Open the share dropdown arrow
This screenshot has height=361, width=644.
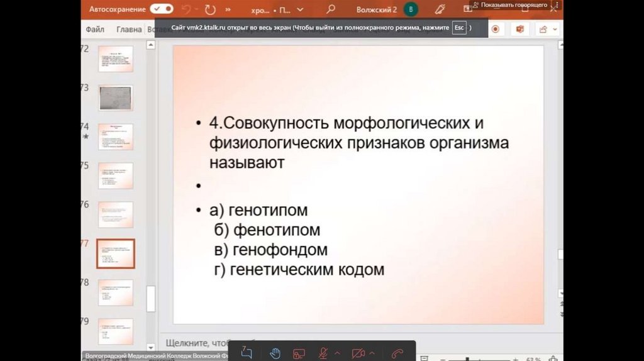(555, 30)
